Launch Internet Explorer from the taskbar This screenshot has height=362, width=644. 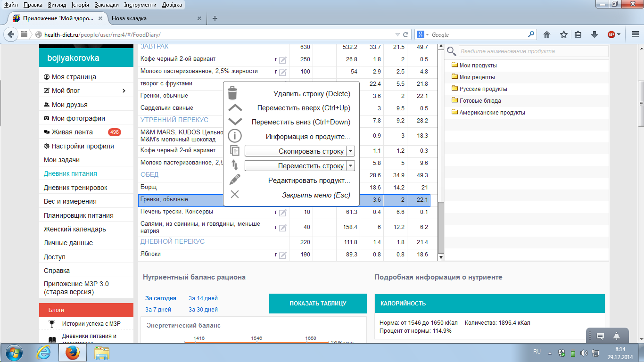point(43,352)
